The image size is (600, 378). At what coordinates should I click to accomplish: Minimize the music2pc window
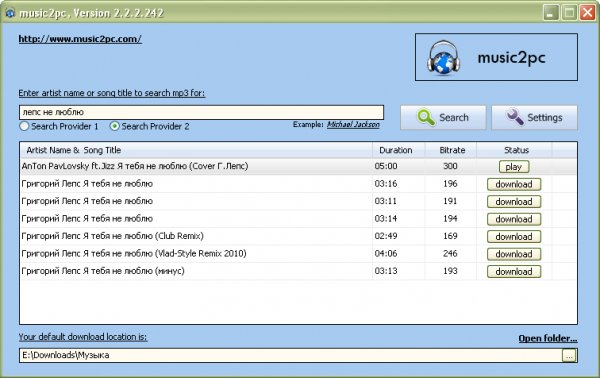[x=551, y=13]
